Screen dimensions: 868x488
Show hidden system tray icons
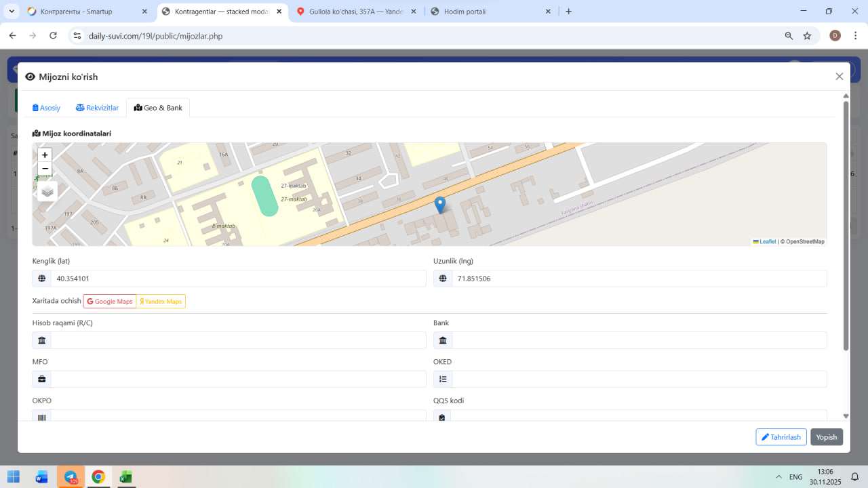coord(778,477)
